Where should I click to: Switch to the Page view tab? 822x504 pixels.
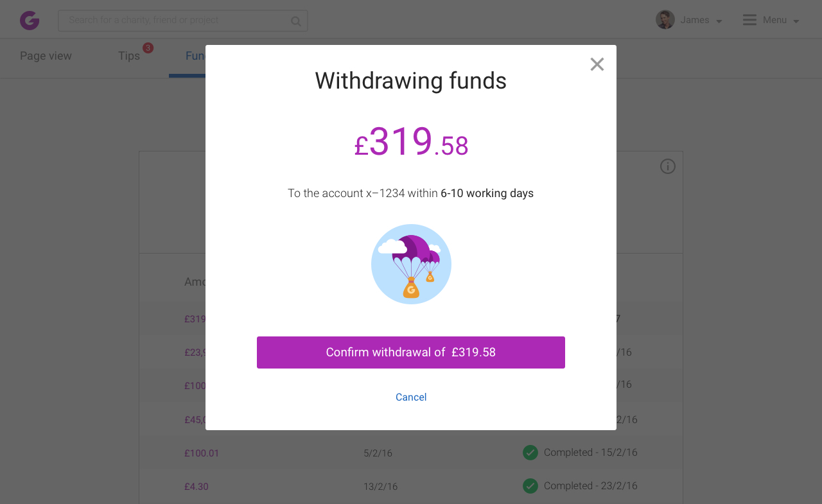pos(46,56)
